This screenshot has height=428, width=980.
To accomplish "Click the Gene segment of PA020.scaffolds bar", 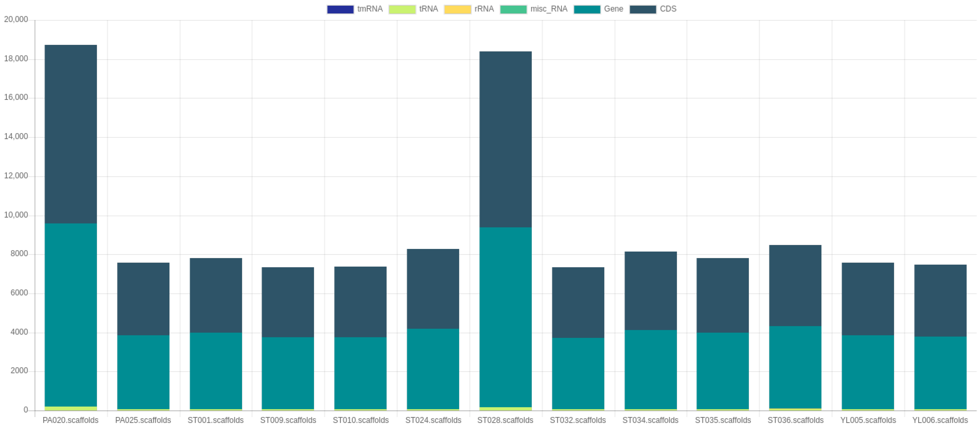I will tap(71, 315).
